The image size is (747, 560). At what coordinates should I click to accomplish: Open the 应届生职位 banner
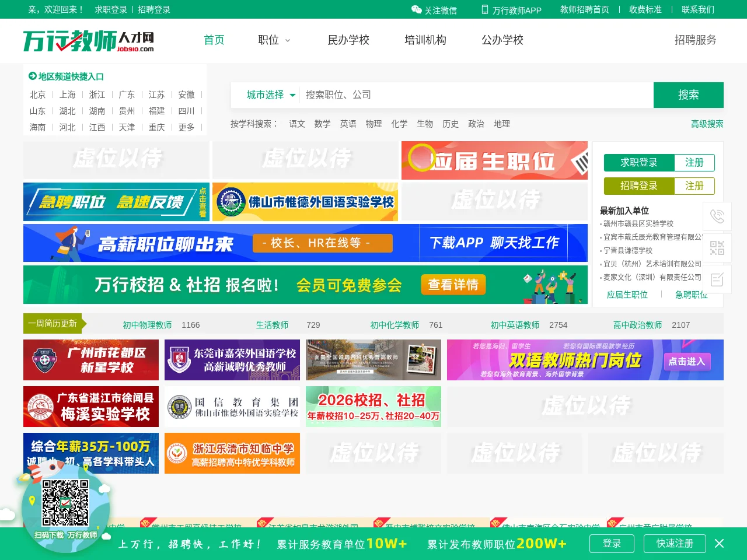coord(494,160)
